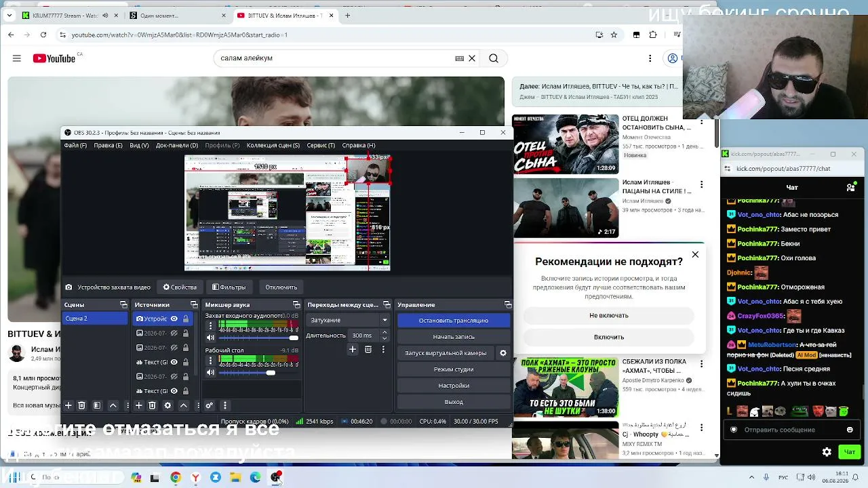Open OBS Док-панели menu
This screenshot has height=488, width=868.
[177, 145]
